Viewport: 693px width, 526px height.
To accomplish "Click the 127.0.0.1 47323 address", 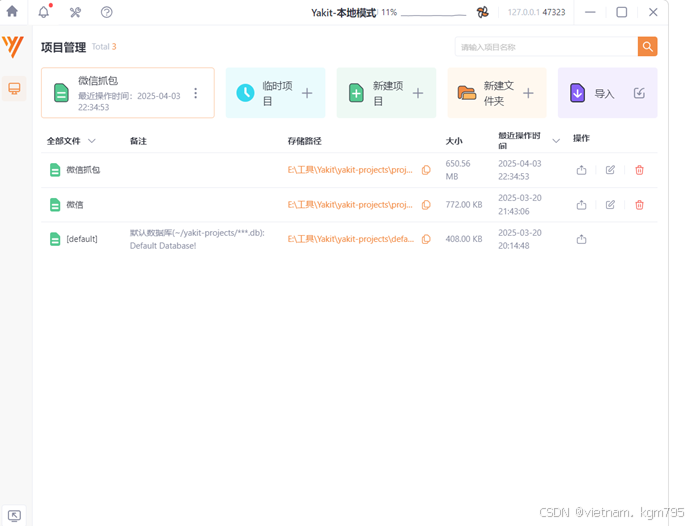I will pyautogui.click(x=536, y=12).
